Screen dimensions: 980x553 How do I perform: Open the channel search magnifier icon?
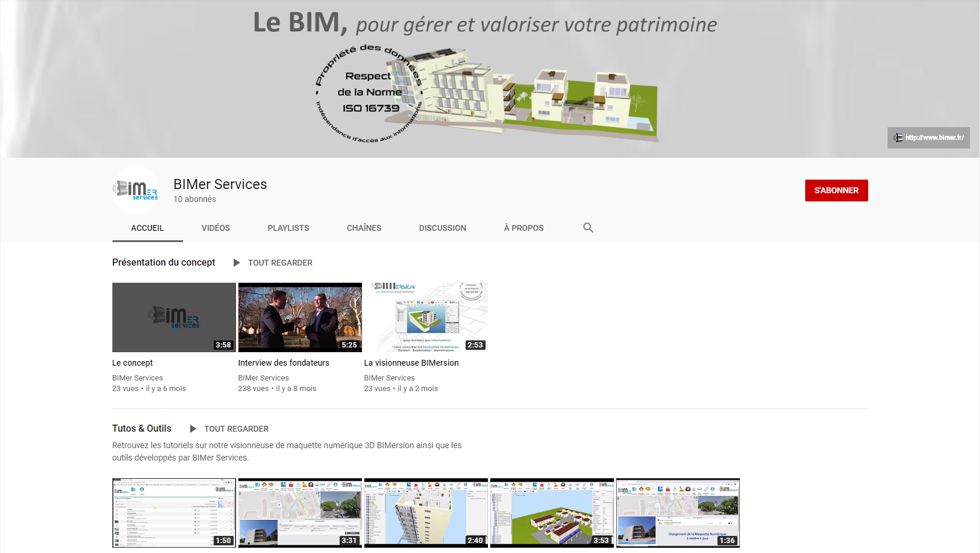click(588, 228)
